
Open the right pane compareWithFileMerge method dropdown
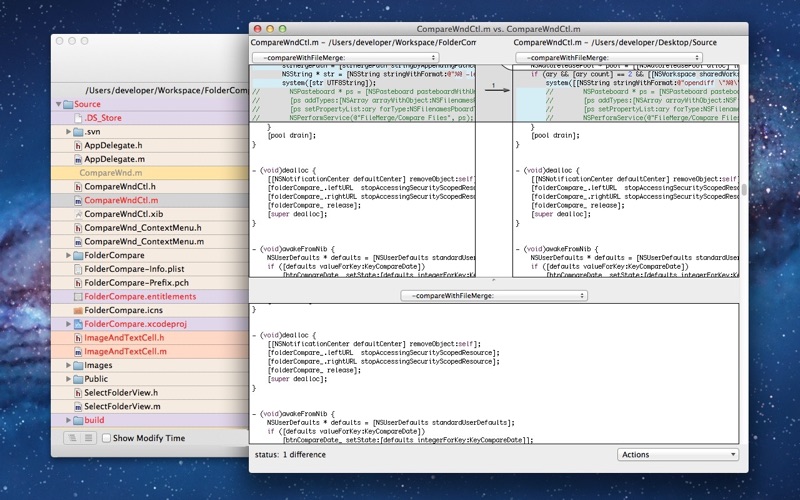(609, 58)
